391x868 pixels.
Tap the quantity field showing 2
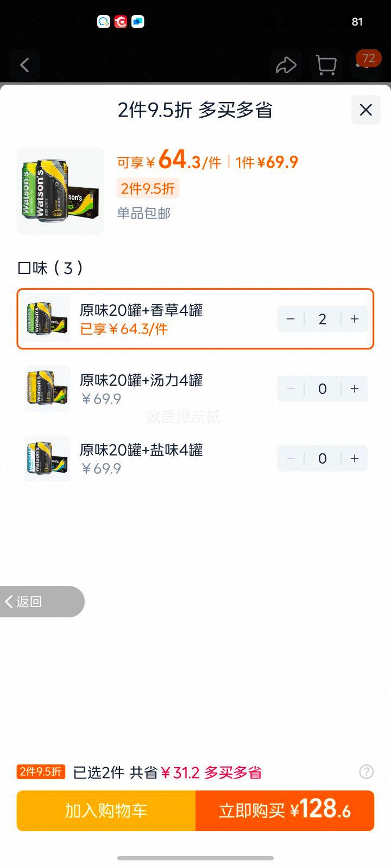coord(323,319)
